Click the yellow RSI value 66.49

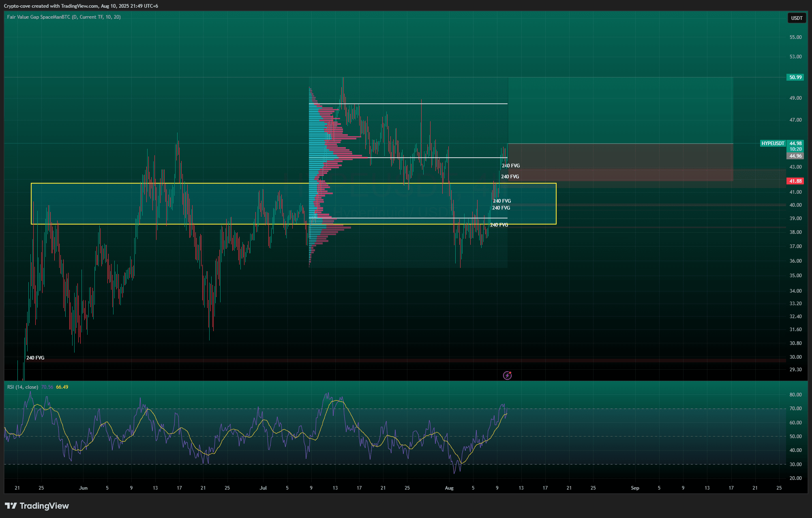click(62, 387)
